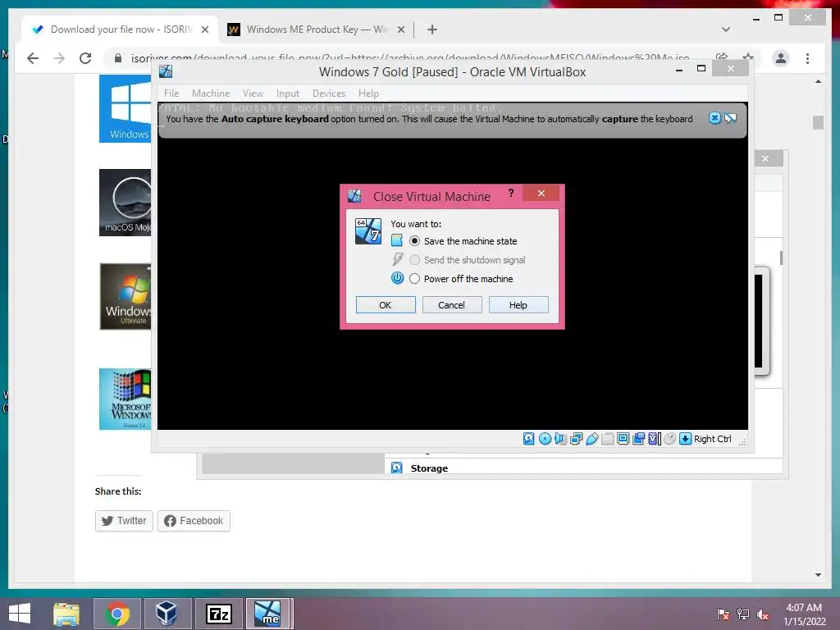Screen dimensions: 840x630
Task: Click the Storage section icon in Manager
Action: pos(396,468)
